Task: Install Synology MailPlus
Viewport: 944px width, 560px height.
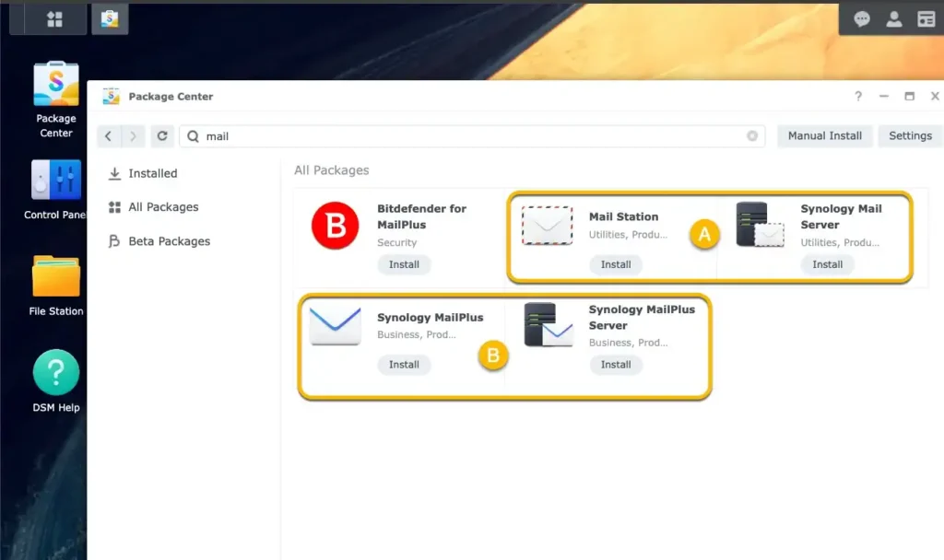Action: (404, 365)
